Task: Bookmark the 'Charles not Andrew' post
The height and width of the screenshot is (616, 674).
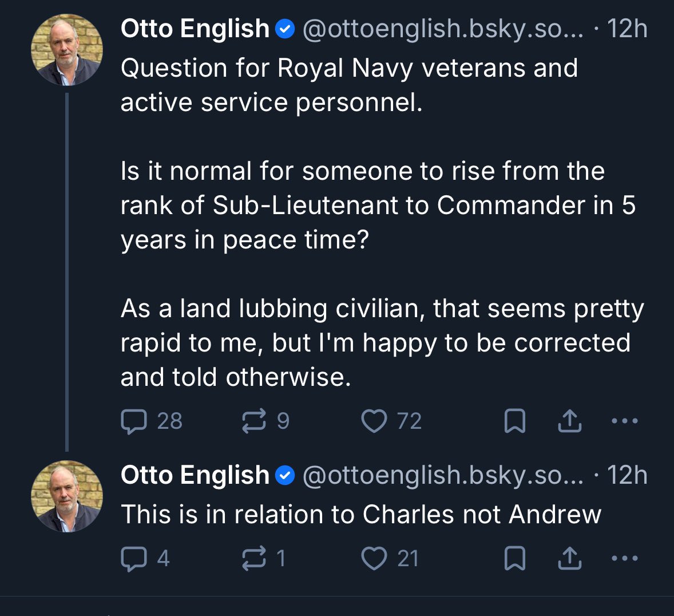Action: coord(514,559)
